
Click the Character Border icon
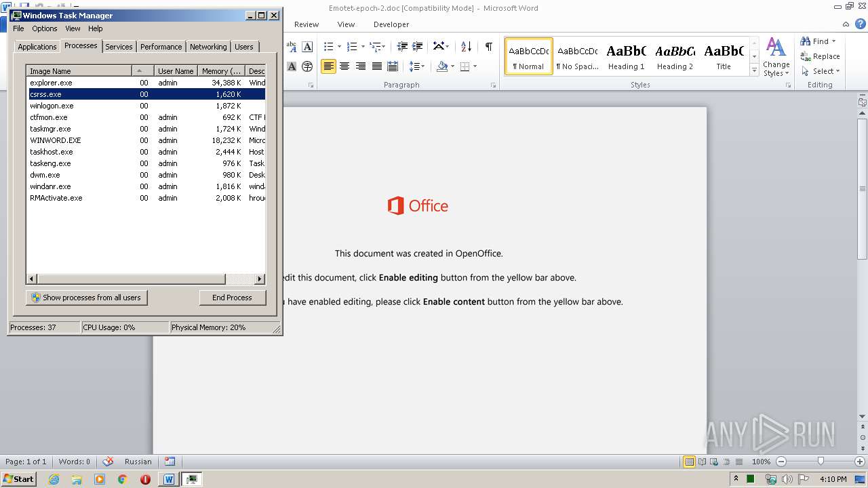tap(307, 46)
